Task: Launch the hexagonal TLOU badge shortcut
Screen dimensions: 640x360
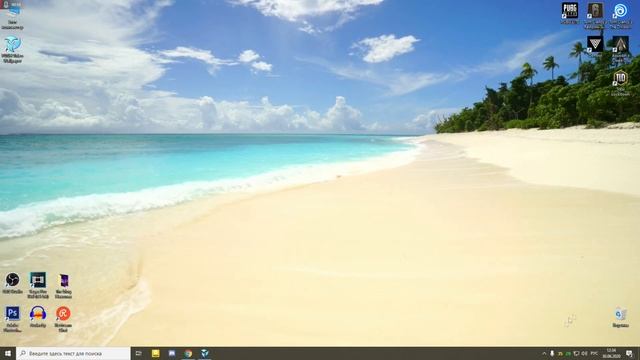Action: (620, 82)
